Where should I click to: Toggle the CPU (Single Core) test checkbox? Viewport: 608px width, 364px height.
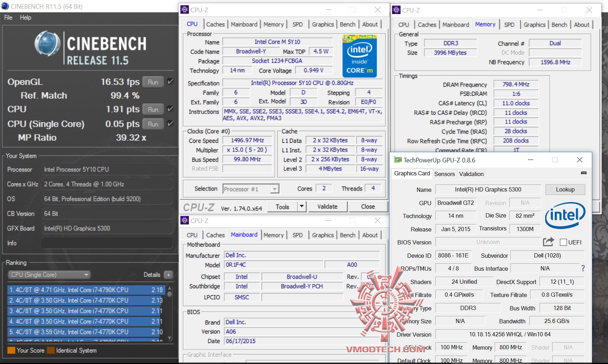(x=170, y=124)
